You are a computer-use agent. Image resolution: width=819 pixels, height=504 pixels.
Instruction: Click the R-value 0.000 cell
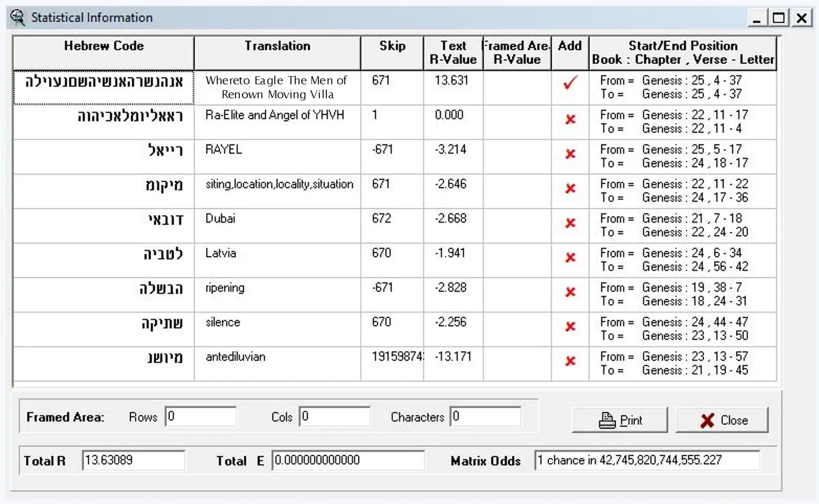point(453,122)
